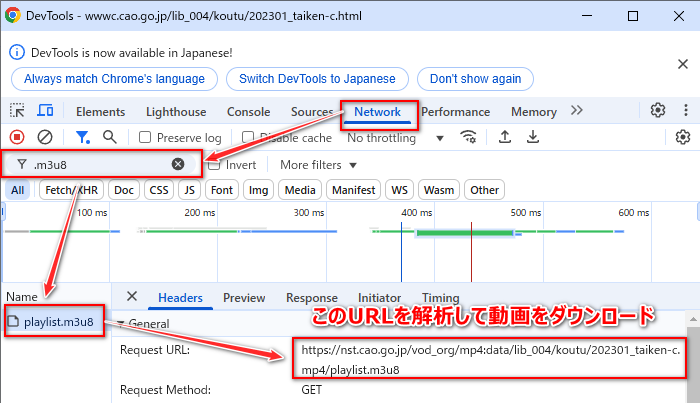Toggle the device toolbar icon
Screen dimensions: 700x403
pos(45,112)
